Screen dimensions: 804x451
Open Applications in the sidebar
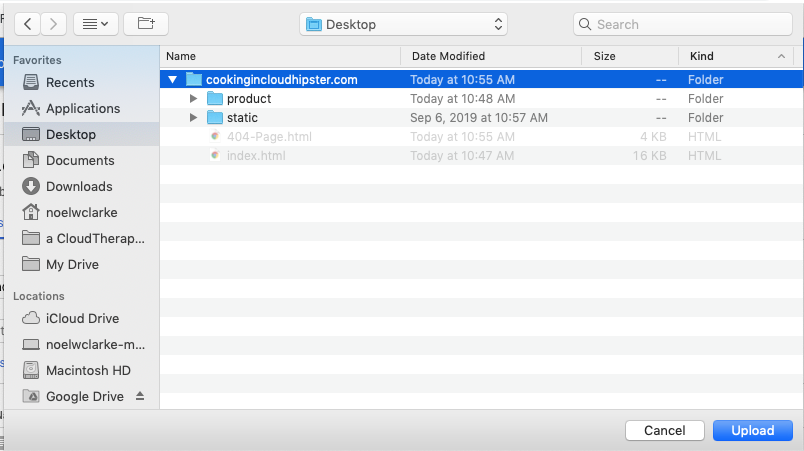(82, 108)
